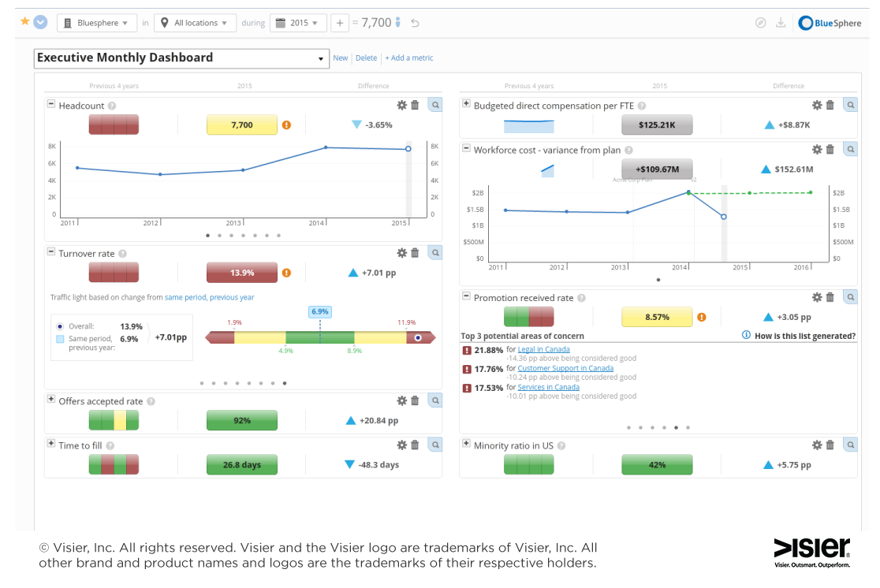Collapse the Turnover rate panel
The image size is (880, 588).
pos(50,252)
